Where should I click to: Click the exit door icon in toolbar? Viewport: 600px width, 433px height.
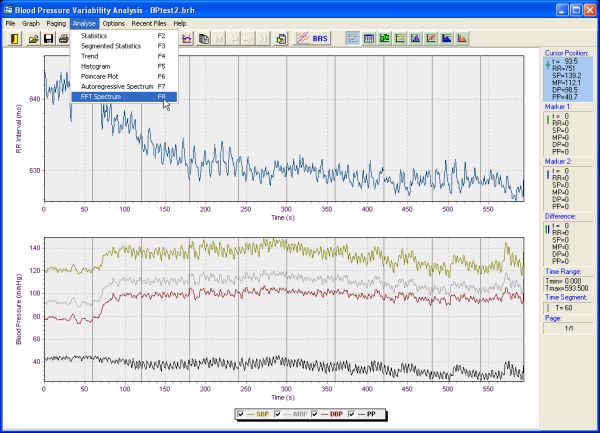pyautogui.click(x=14, y=39)
